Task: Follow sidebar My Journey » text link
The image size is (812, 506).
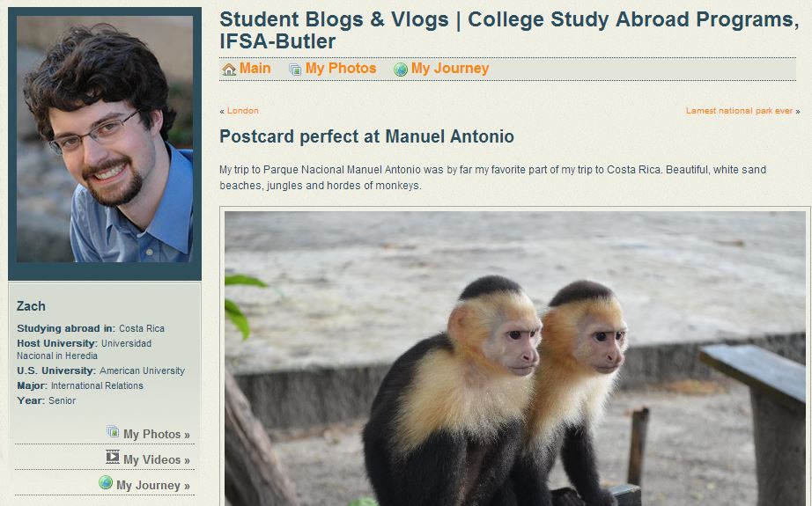Action: 152,485
